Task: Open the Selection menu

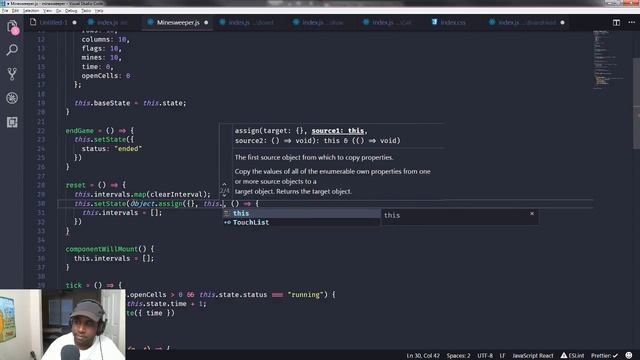Action: (x=31, y=11)
